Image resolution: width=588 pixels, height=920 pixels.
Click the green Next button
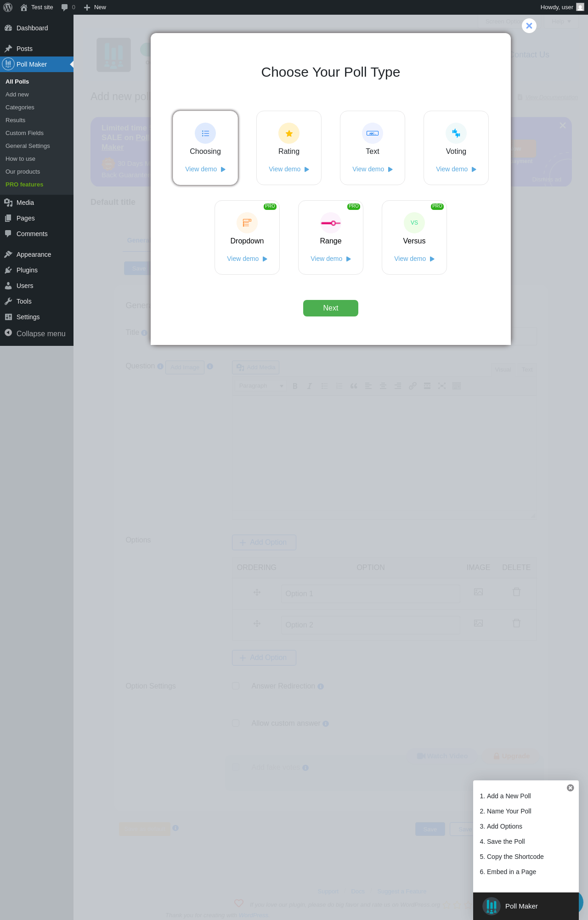pyautogui.click(x=331, y=308)
